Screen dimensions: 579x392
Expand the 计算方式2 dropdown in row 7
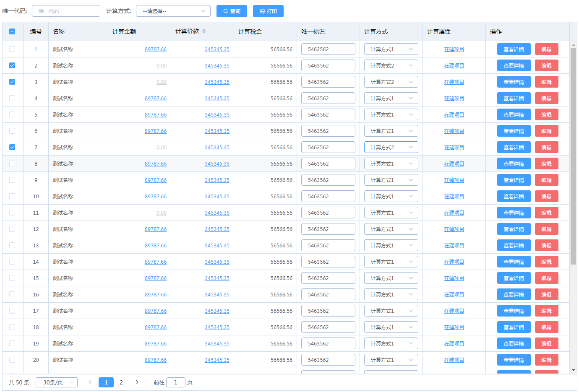tap(391, 147)
